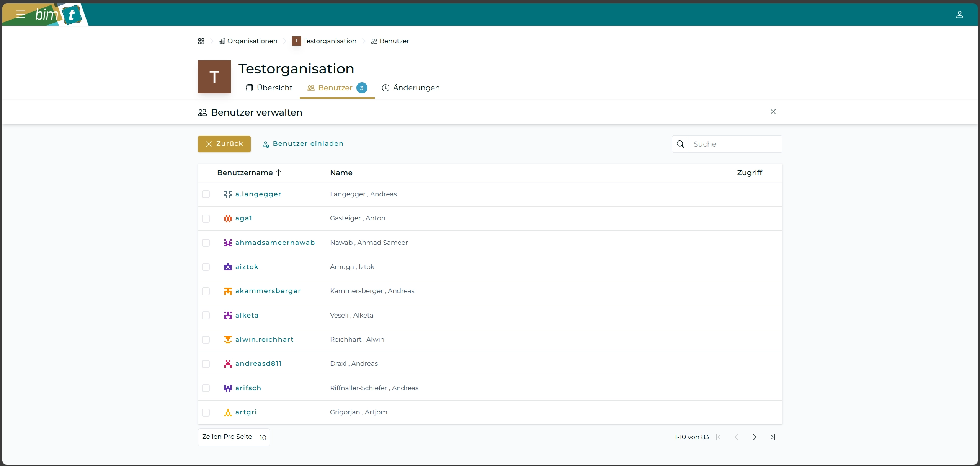980x466 pixels.
Task: Click the search magnifier icon
Action: 680,144
